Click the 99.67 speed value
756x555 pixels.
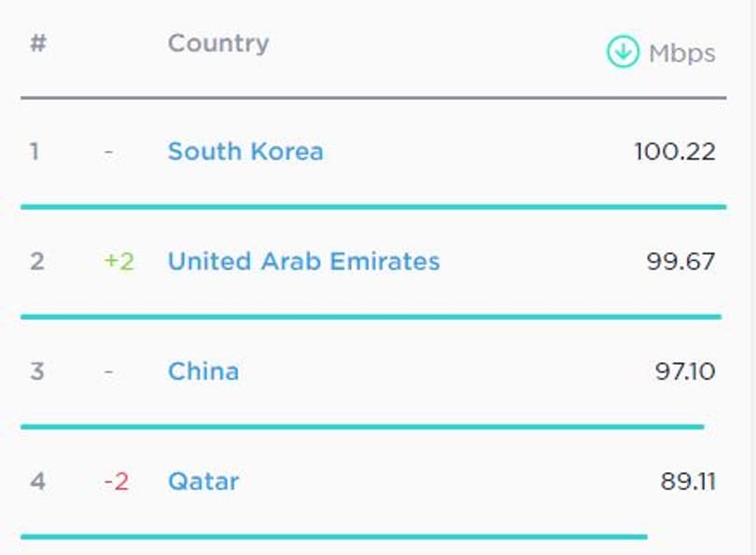click(680, 261)
